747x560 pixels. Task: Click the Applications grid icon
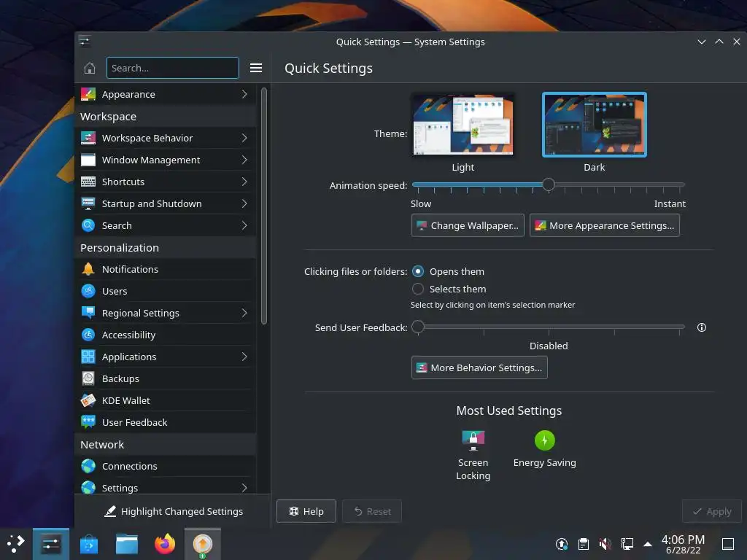coord(88,357)
